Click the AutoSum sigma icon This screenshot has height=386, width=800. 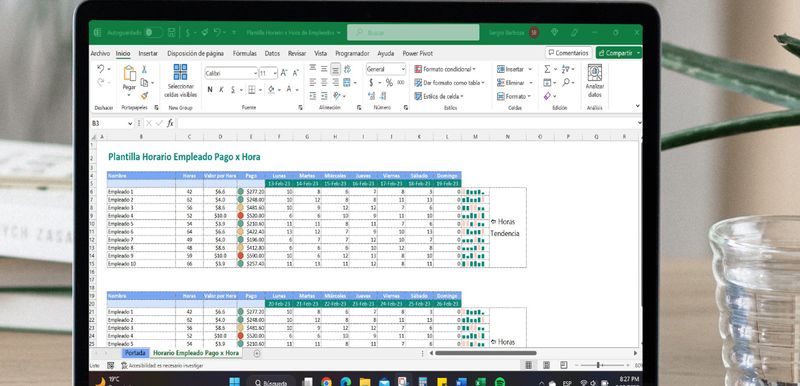pyautogui.click(x=547, y=69)
